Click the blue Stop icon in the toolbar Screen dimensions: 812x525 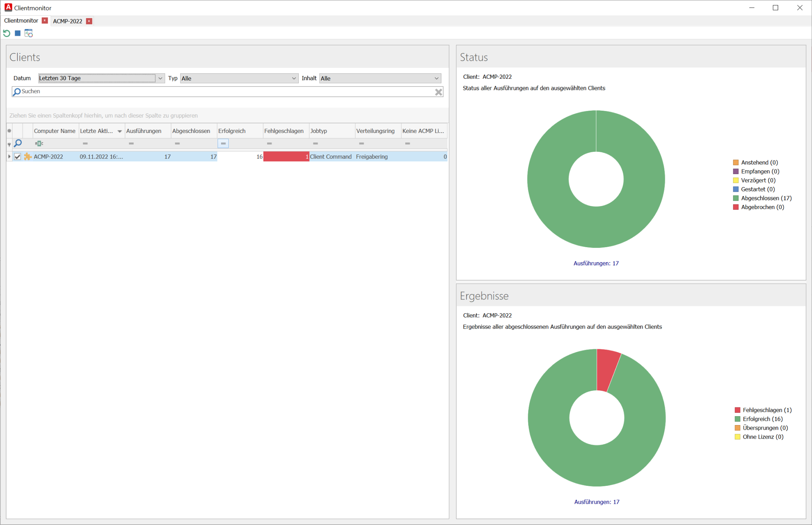point(17,33)
